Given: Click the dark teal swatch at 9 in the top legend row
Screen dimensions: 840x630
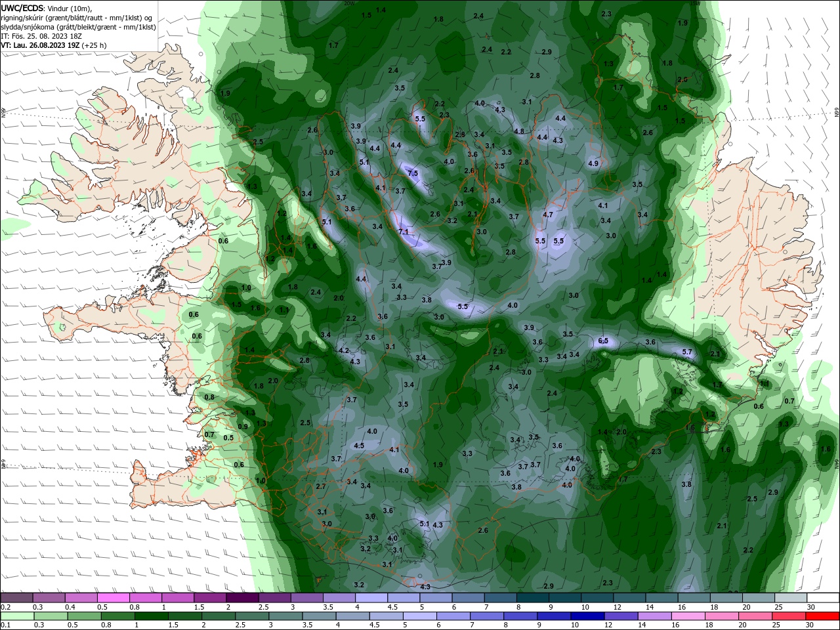Looking at the screenshot, I should [564, 597].
